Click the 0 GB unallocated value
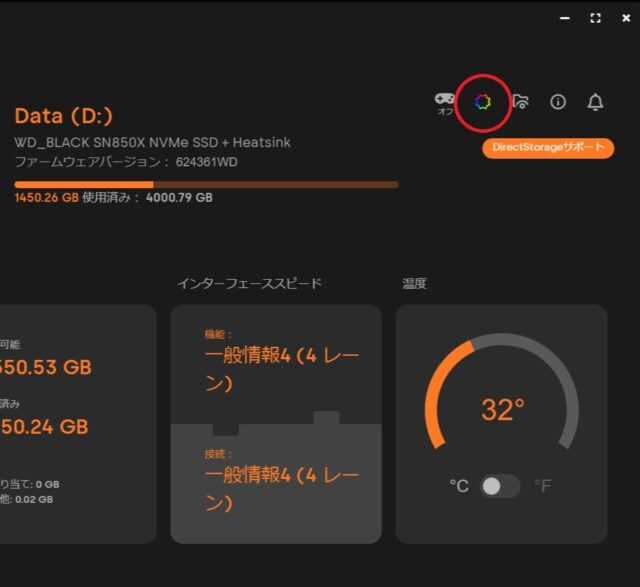 click(47, 484)
